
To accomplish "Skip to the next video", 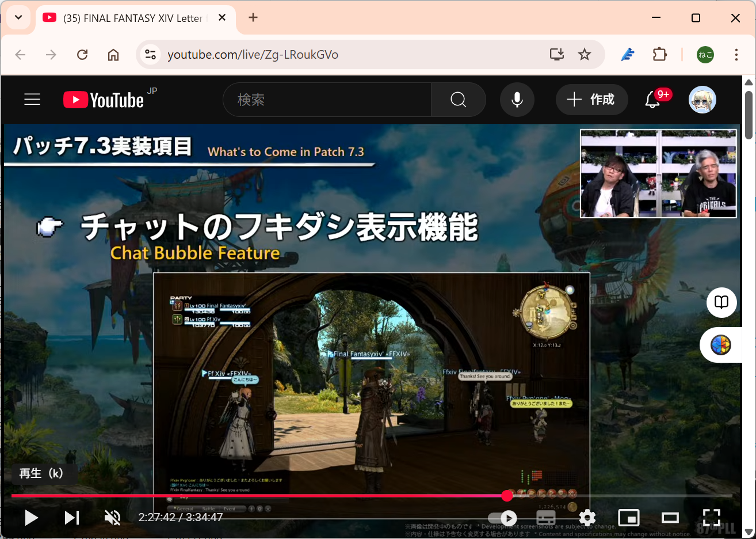I will 72,517.
